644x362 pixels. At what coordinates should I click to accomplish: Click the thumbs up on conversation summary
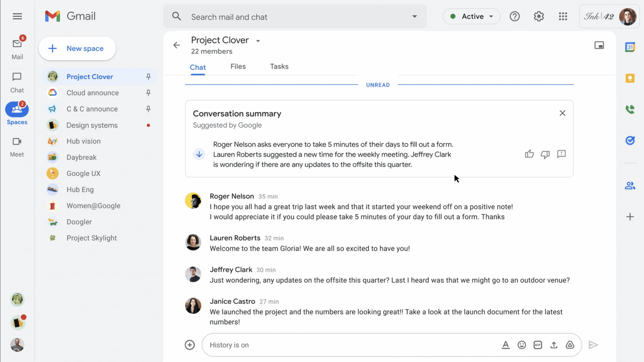[529, 154]
